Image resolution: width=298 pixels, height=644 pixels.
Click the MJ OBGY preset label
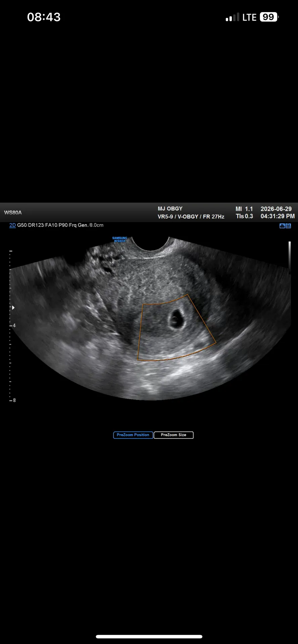170,209
